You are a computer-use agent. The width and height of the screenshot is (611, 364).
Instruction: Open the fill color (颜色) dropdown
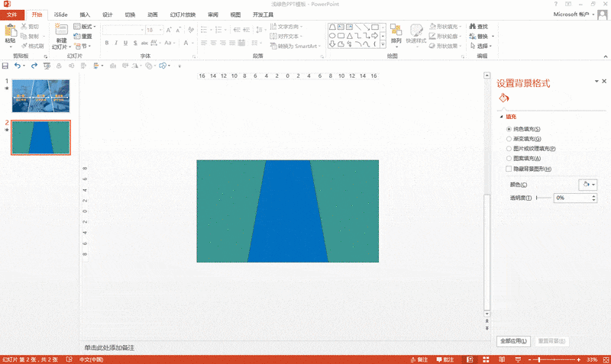(x=587, y=185)
